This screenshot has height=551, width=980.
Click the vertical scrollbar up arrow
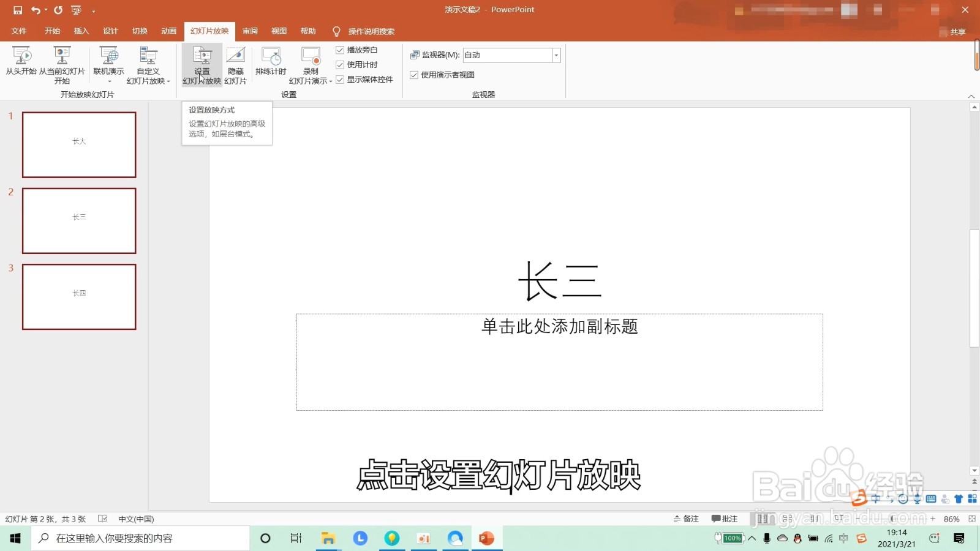[x=974, y=107]
